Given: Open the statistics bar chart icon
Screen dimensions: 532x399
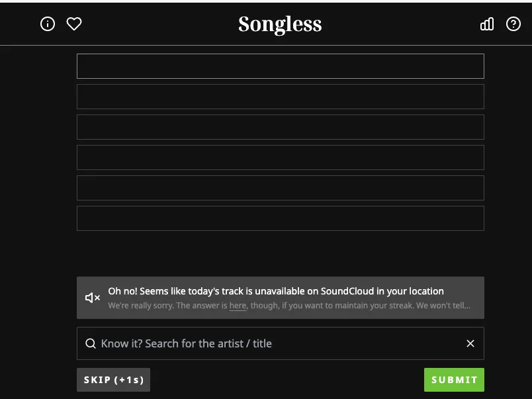Looking at the screenshot, I should (x=487, y=24).
